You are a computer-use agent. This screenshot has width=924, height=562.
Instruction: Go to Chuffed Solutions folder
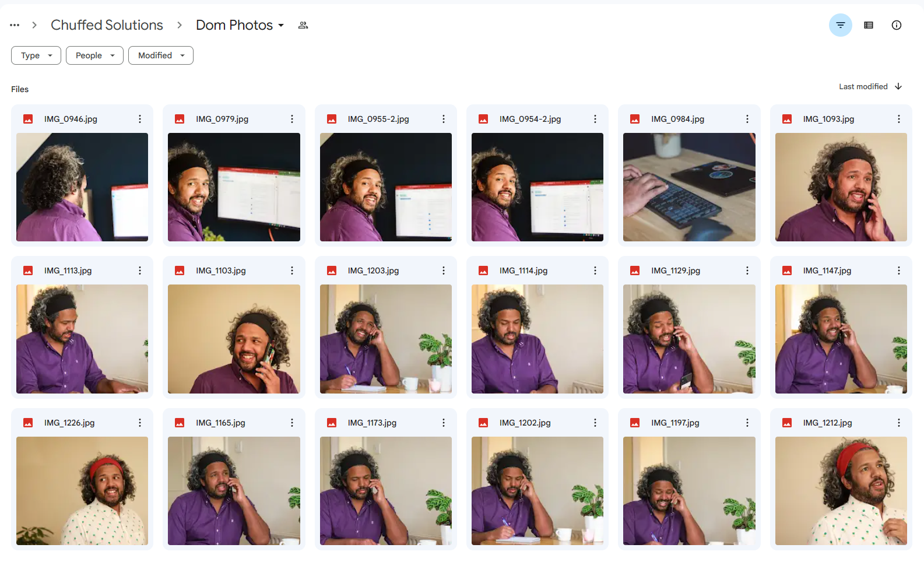point(107,25)
